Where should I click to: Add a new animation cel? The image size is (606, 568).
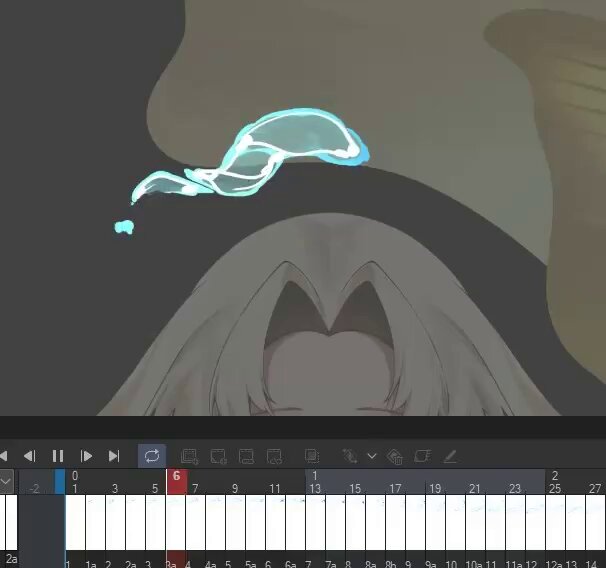click(x=218, y=456)
